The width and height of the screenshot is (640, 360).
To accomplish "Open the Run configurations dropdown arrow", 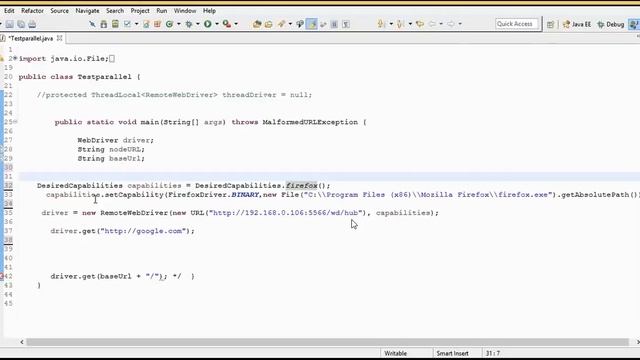I will pos(217,24).
